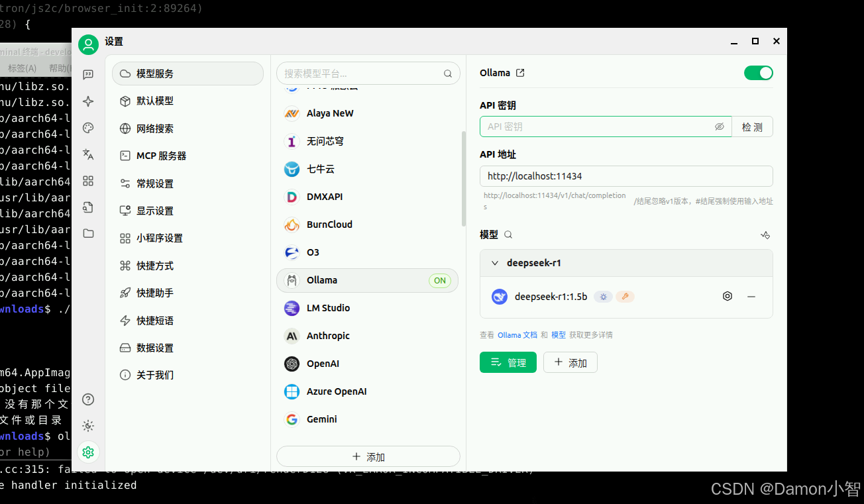Remove deepseek-r1:1.5b with minus icon
Screen dimensions: 864x504
pyautogui.click(x=751, y=297)
